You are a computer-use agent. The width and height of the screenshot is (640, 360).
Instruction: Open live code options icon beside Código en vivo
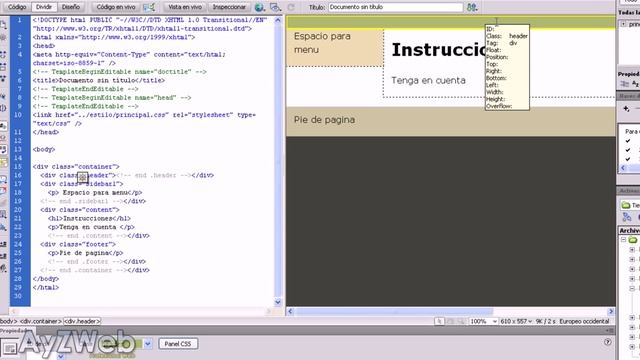click(x=149, y=7)
